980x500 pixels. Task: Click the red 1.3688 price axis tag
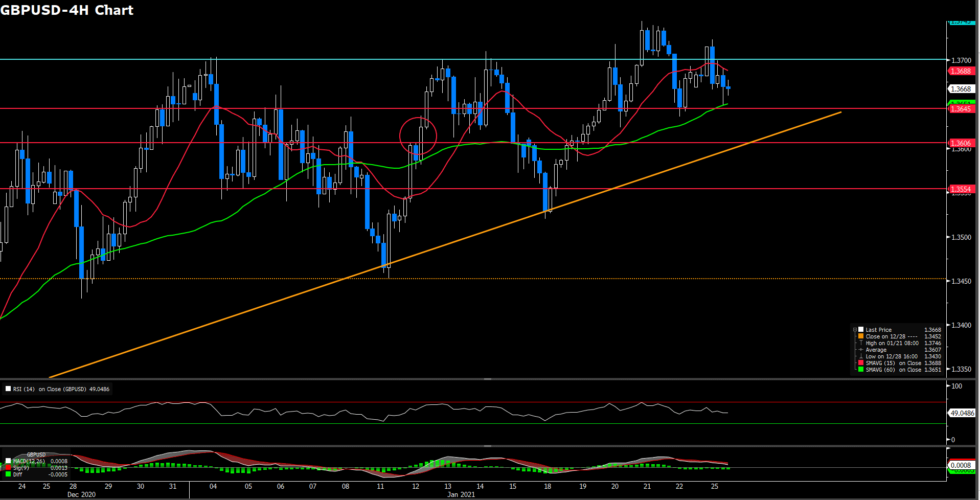click(x=961, y=71)
